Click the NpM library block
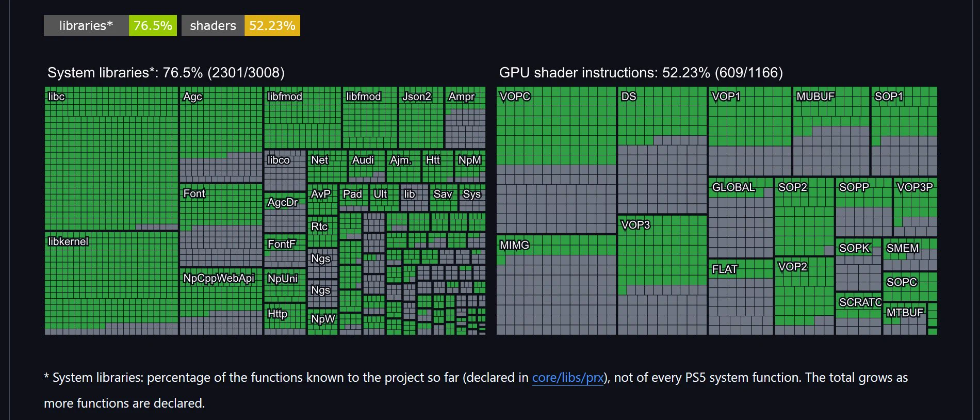The height and width of the screenshot is (420, 980). coord(470,166)
